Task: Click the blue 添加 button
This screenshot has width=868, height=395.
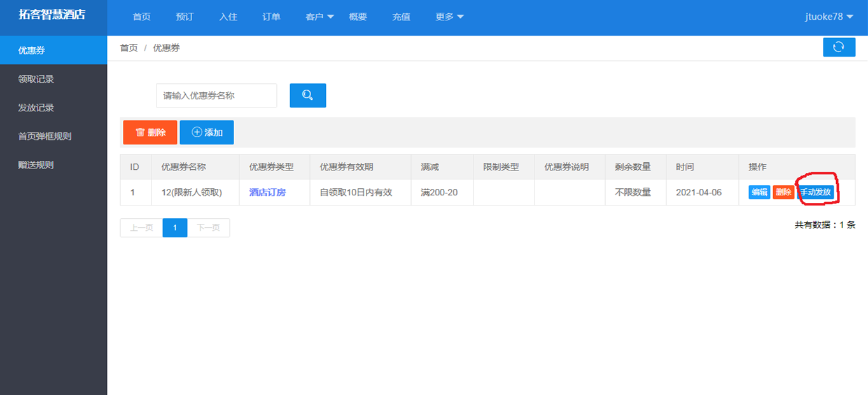Action: [x=207, y=132]
